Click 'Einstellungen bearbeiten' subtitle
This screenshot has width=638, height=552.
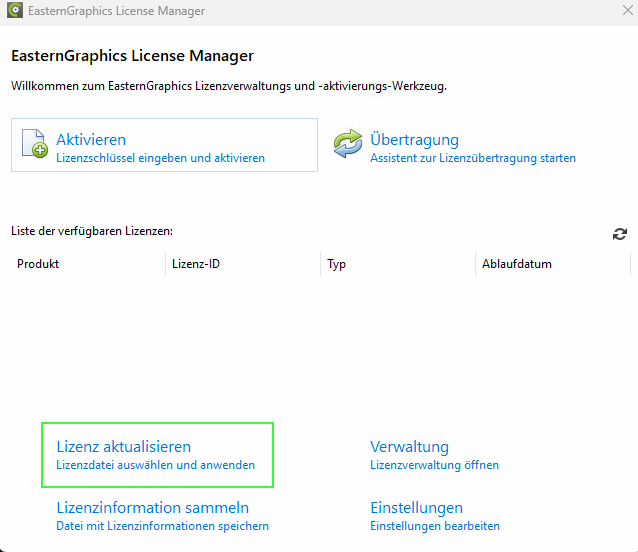[x=435, y=526]
